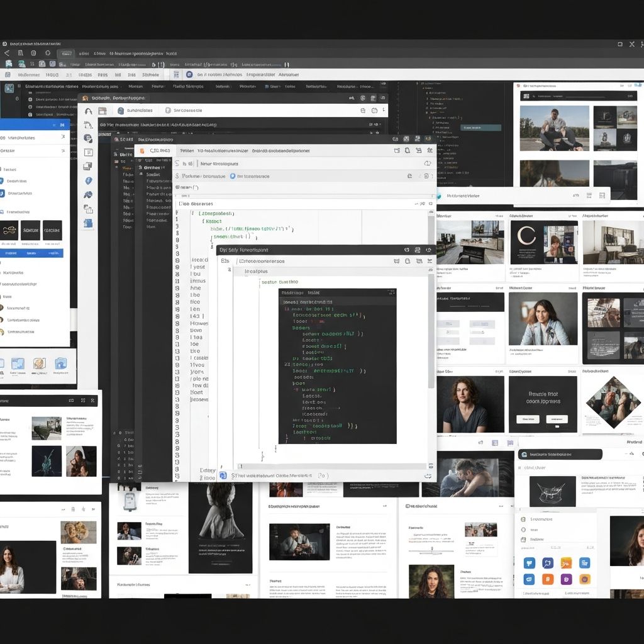Click the left white button on dark card

click(x=527, y=419)
